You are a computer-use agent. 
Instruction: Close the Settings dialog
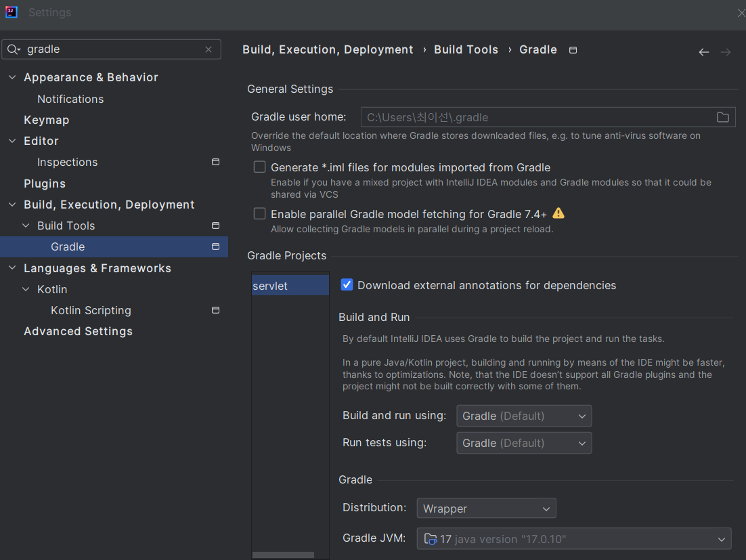click(x=741, y=13)
